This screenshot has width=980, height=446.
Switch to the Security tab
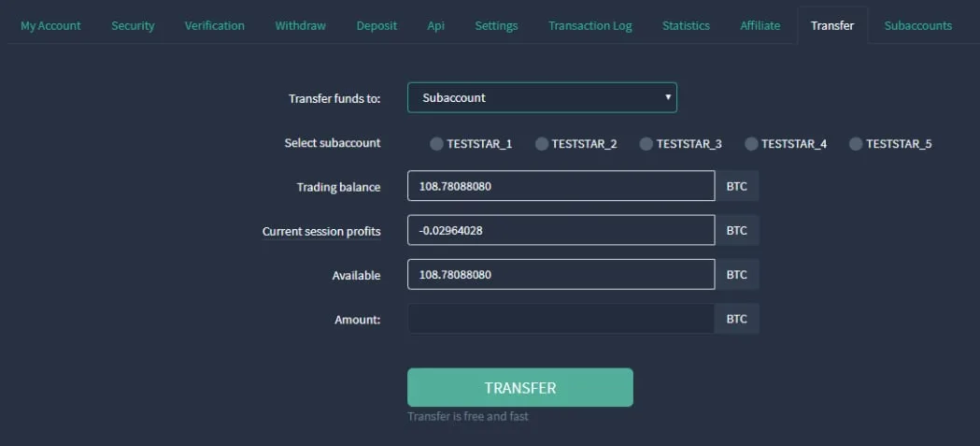[133, 25]
